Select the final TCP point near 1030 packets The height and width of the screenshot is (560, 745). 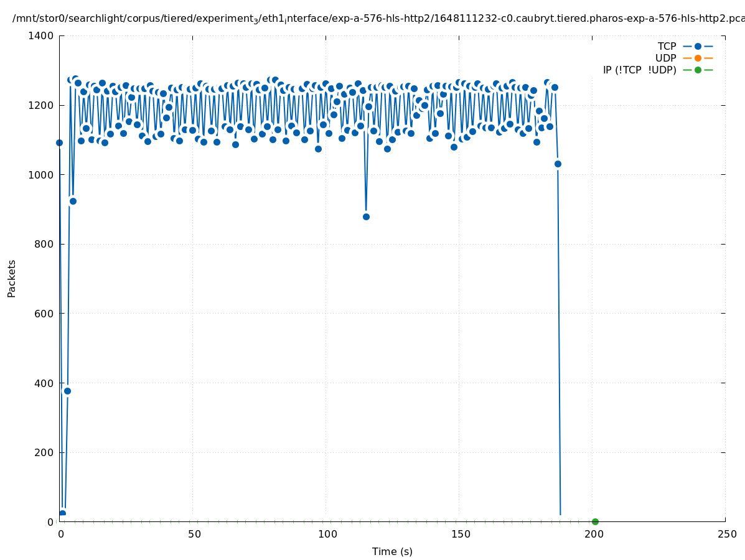(558, 164)
